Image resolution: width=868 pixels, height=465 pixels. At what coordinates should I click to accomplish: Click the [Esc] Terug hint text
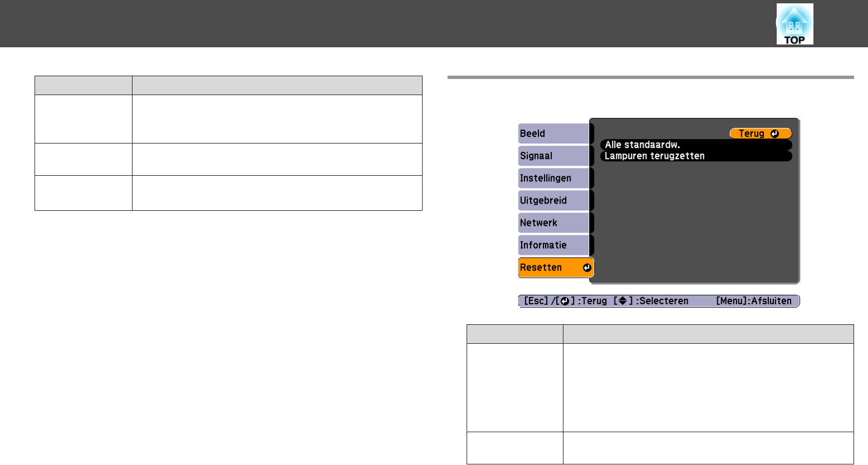click(565, 301)
